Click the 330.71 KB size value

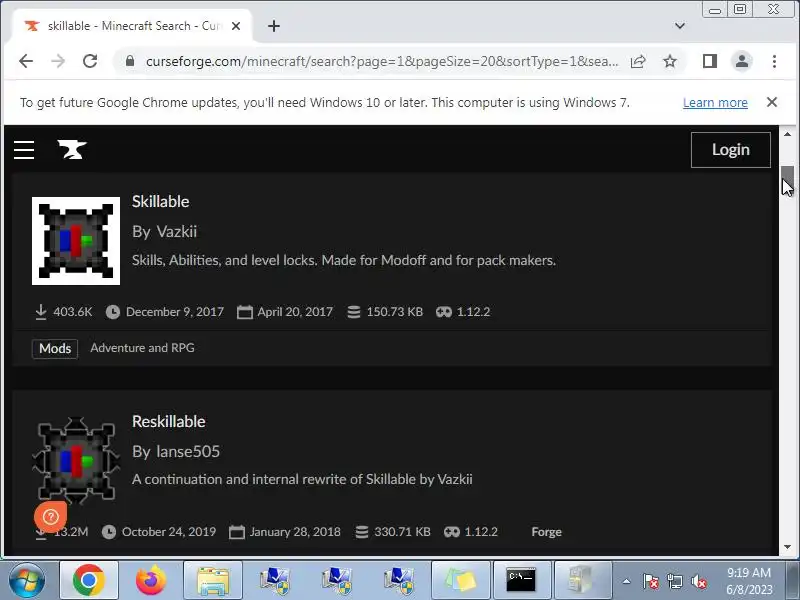[403, 532]
